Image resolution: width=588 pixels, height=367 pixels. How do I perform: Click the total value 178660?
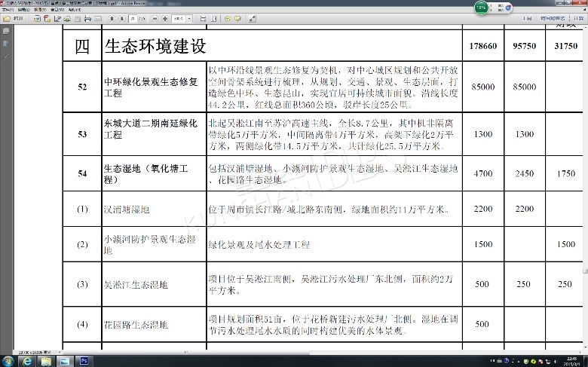tap(483, 46)
